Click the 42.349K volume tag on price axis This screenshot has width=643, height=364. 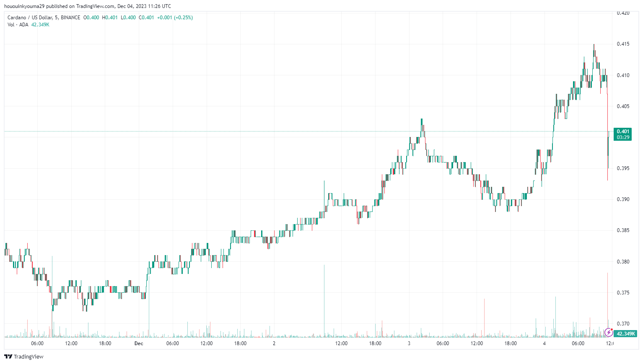[x=625, y=334]
